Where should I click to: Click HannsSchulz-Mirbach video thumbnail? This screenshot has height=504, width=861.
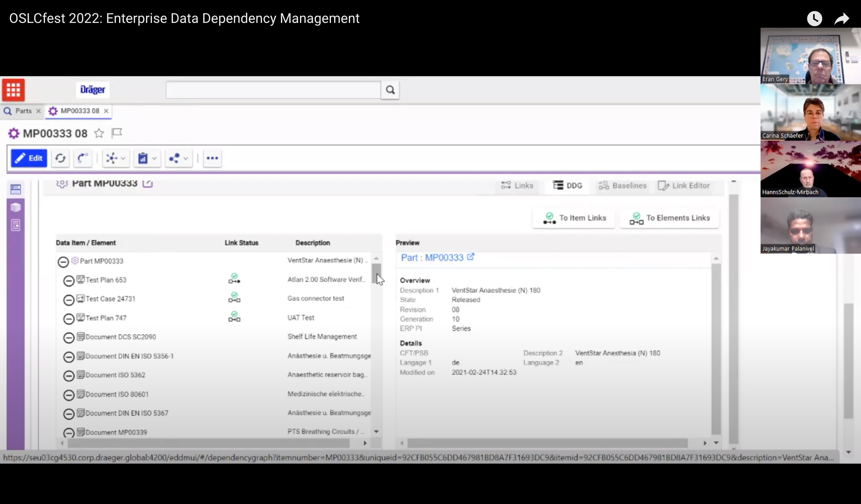[810, 169]
